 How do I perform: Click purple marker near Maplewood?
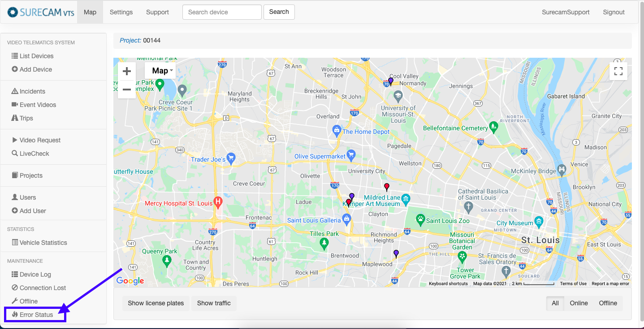[x=396, y=254]
